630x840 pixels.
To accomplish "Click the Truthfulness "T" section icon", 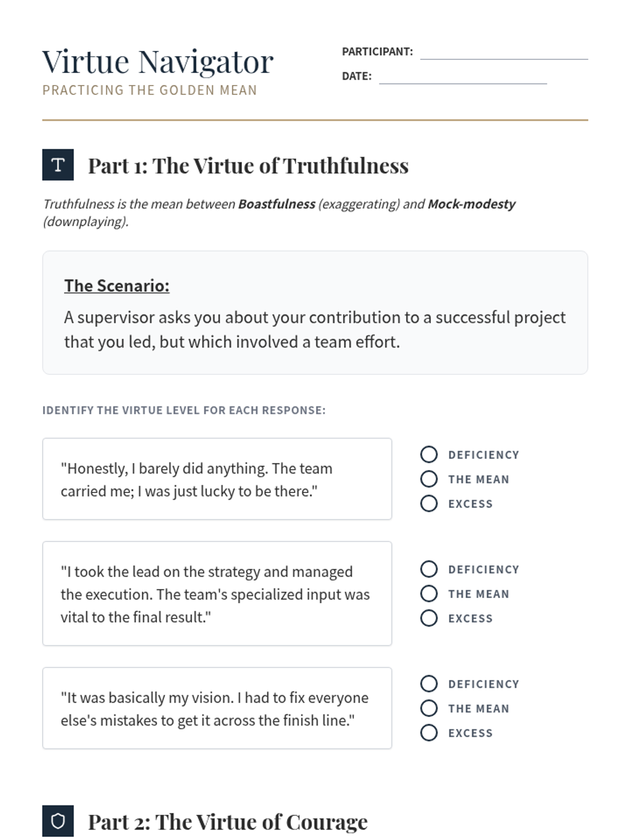I will point(58,165).
